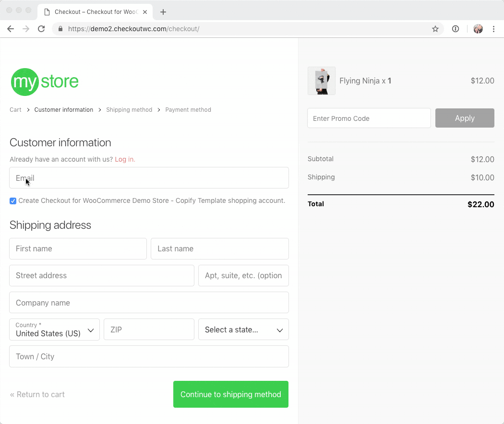Open the Chrome three-dot menu
The width and height of the screenshot is (504, 424).
[x=494, y=29]
